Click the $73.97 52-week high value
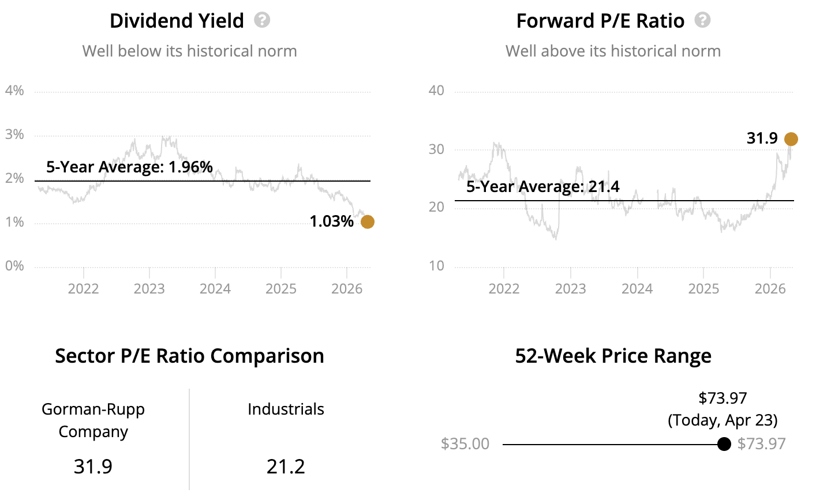 tap(762, 444)
